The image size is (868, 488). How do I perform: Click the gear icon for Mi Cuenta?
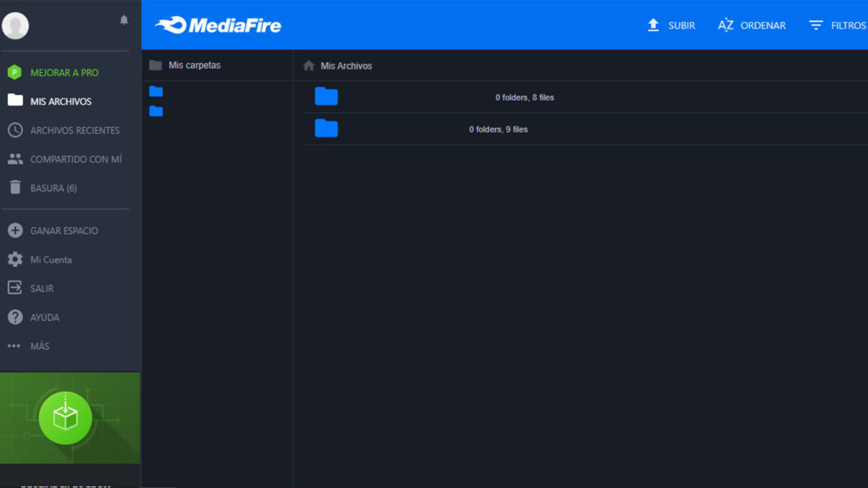(x=14, y=260)
